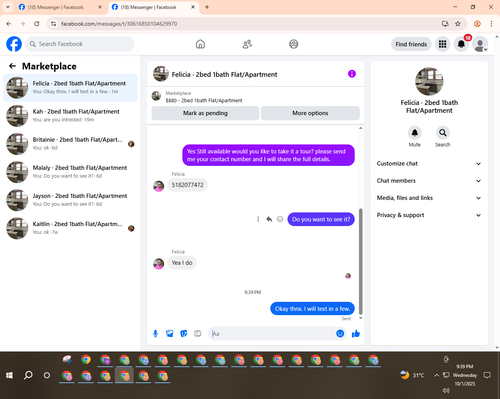Screen dimensions: 500x399
Task: Click the 'Yea I do' message
Action: (x=182, y=263)
